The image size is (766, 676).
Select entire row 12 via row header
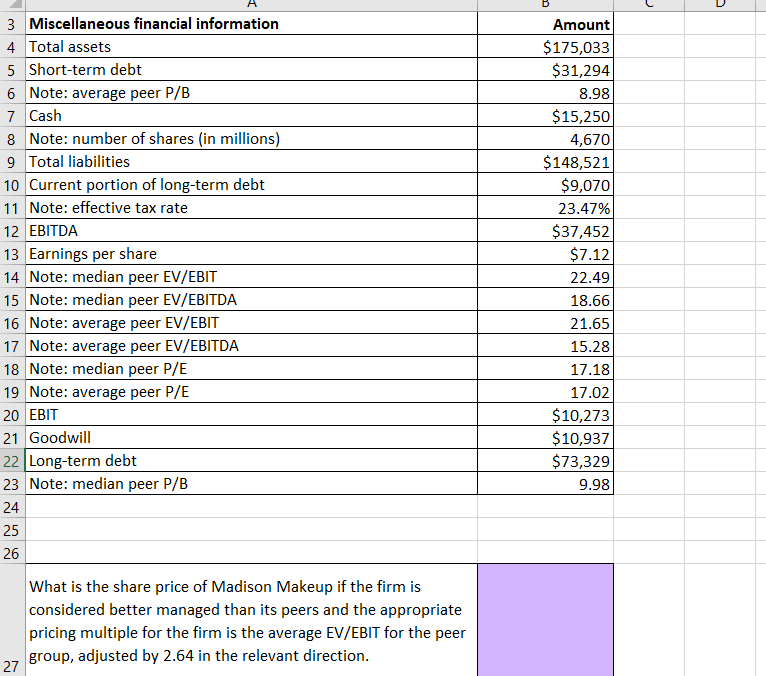click(12, 230)
